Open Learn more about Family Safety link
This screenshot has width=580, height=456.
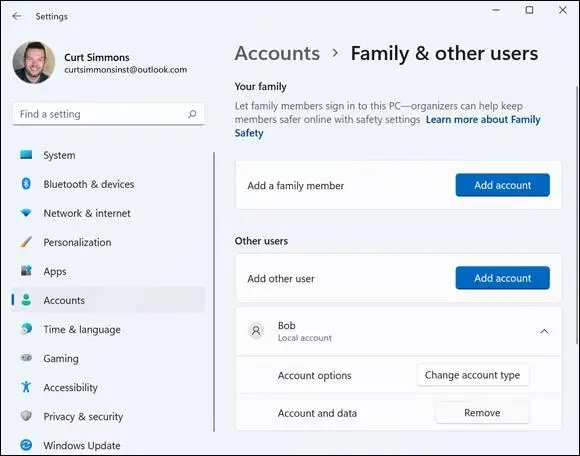(x=387, y=126)
